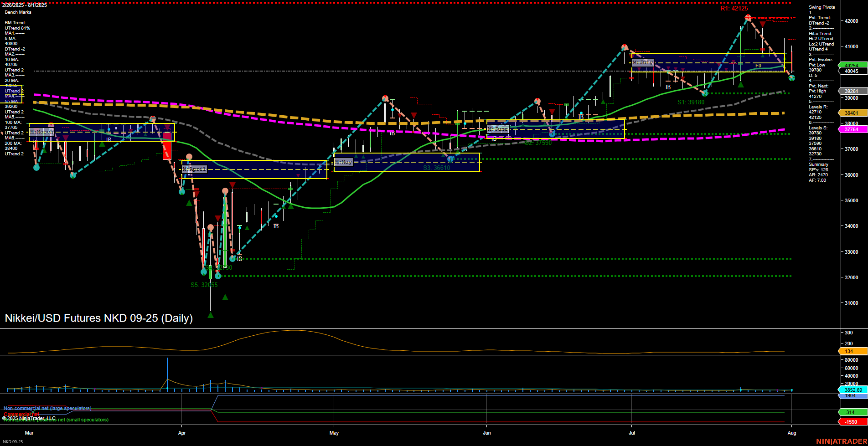
Task: Click the Jul label on time axis
Action: (x=632, y=433)
